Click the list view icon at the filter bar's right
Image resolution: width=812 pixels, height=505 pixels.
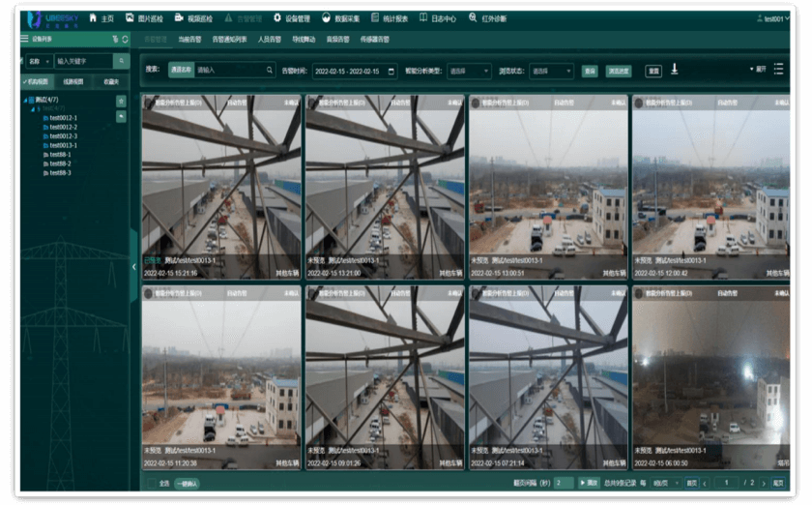[x=778, y=69]
